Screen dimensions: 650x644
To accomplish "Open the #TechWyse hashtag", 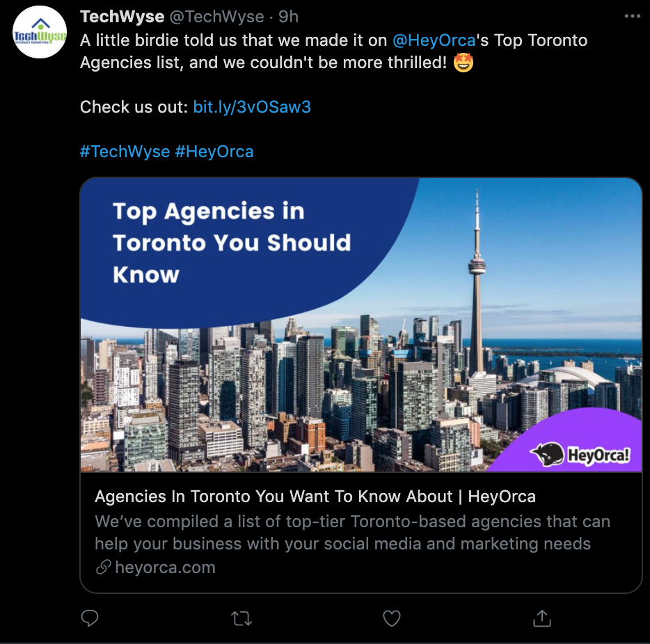I will tap(125, 152).
